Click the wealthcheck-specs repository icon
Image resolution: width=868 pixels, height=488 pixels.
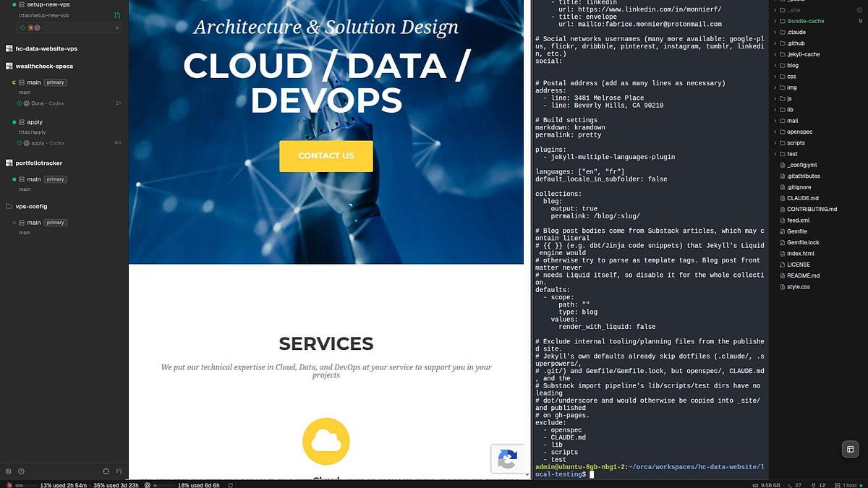click(x=9, y=66)
